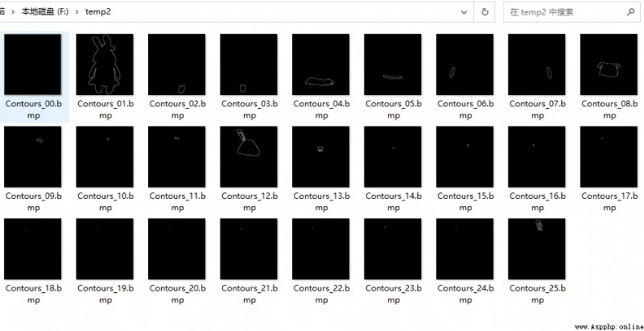644x331 pixels.
Task: Select temp2 in the address path
Action: point(97,12)
